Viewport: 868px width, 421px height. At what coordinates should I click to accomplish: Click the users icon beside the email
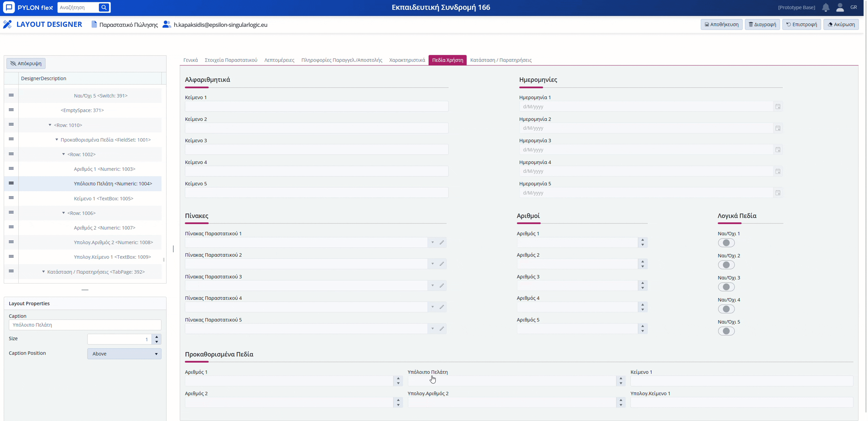pos(166,24)
